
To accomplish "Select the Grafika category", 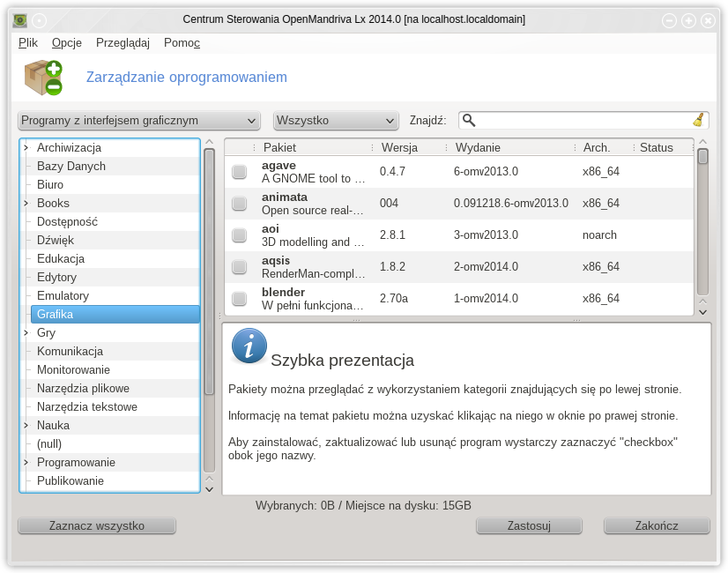I will tap(115, 315).
